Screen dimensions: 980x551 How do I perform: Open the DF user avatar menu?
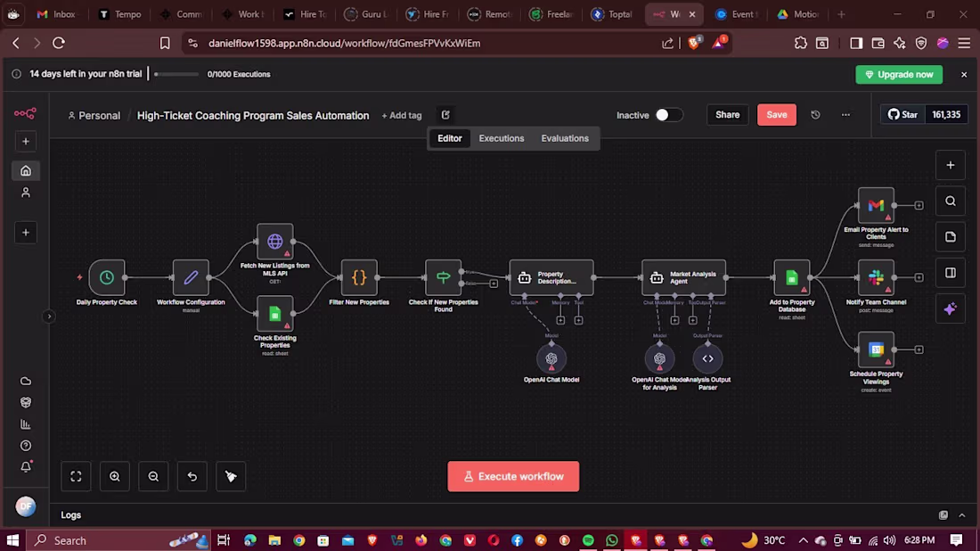26,506
